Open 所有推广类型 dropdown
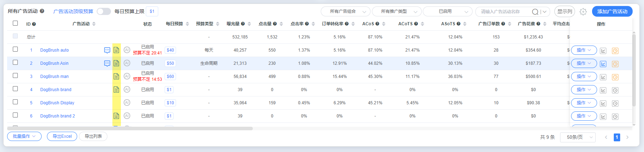644x152 pixels. 396,11
